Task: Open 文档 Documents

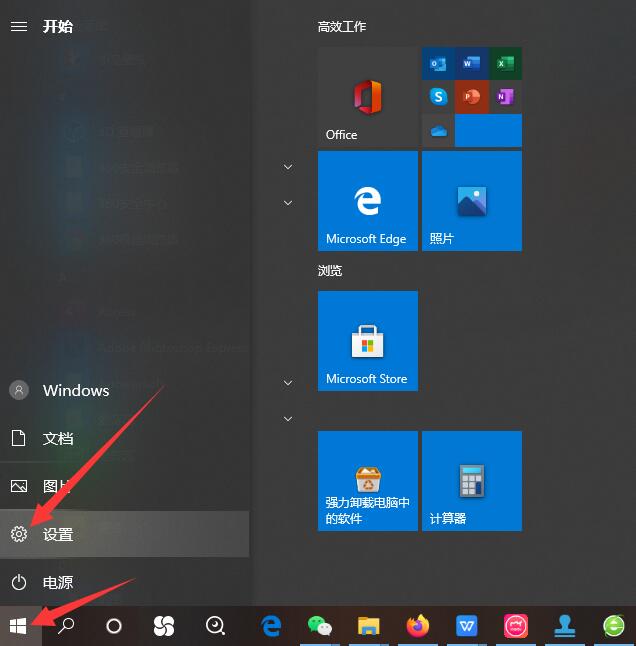Action: 124,438
